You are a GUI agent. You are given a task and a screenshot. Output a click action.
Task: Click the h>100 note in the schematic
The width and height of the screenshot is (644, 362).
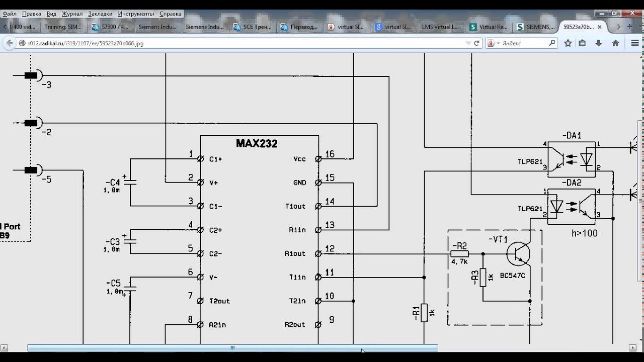pyautogui.click(x=585, y=234)
